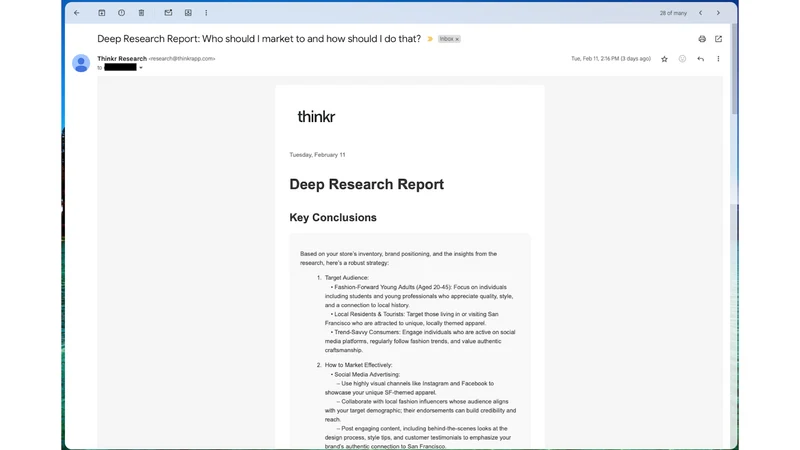Star the Thinkr Research email
This screenshot has width=800, height=450.
pos(664,59)
